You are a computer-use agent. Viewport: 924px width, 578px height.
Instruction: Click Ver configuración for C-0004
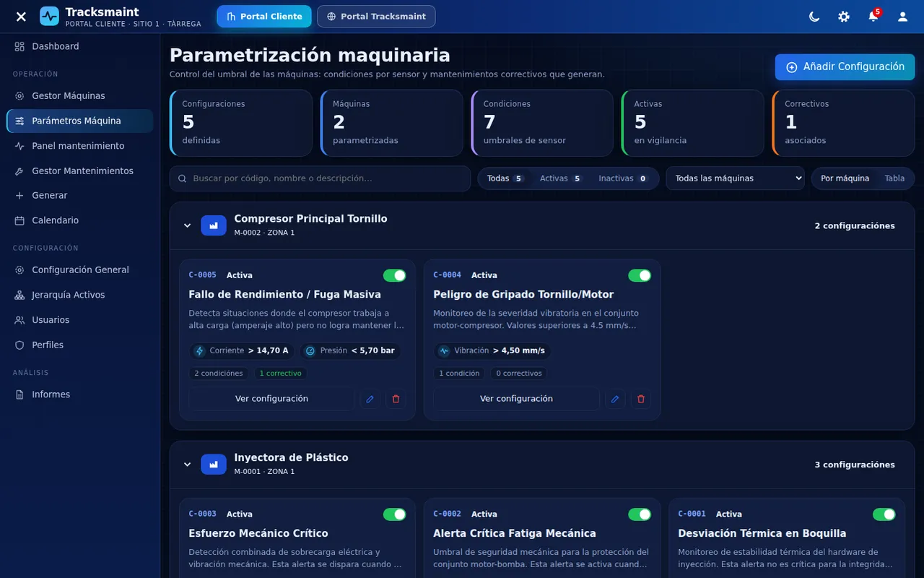516,399
